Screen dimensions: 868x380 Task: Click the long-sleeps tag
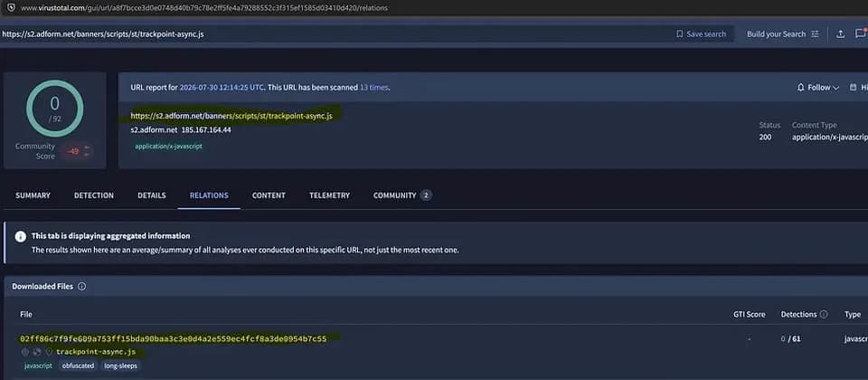tap(120, 366)
